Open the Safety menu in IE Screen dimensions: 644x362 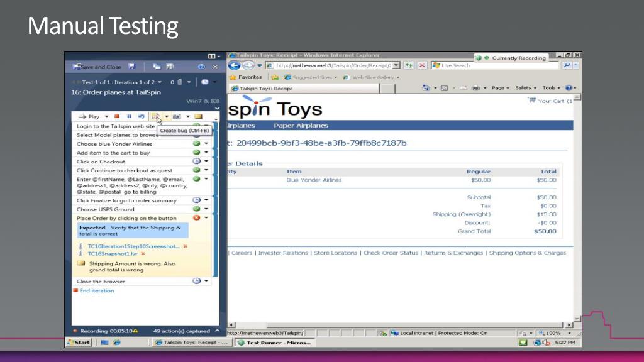click(x=526, y=88)
